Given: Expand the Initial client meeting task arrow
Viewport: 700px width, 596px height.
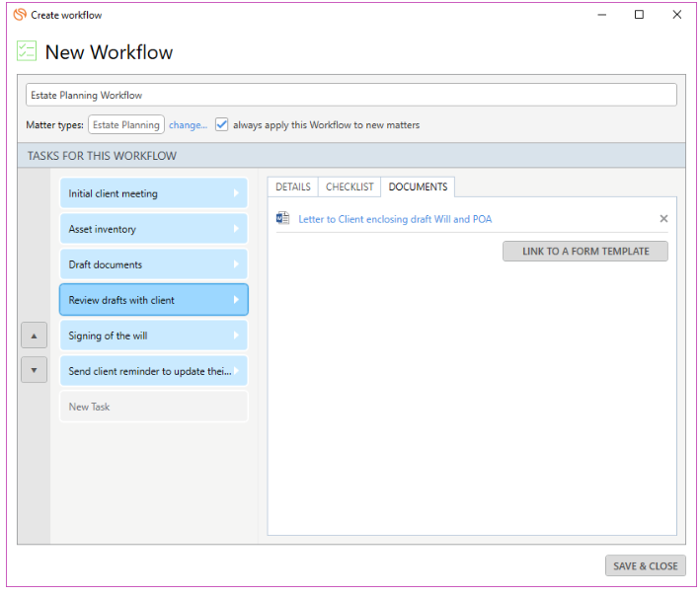Looking at the screenshot, I should 236,193.
